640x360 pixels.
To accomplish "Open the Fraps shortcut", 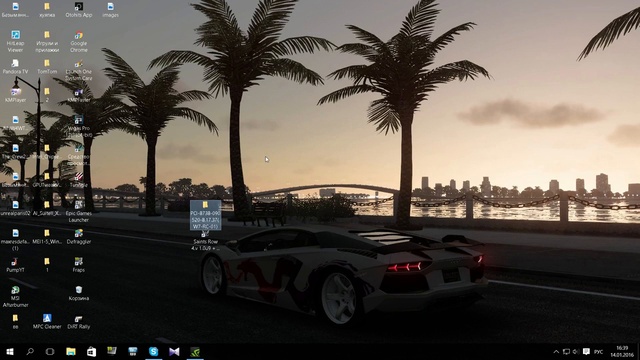I will pyautogui.click(x=79, y=265).
